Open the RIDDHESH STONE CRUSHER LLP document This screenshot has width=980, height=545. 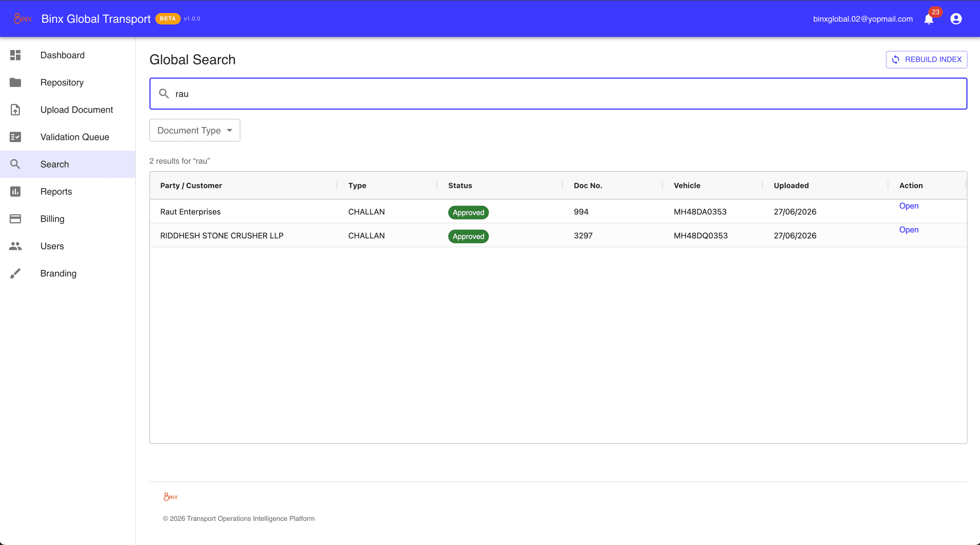909,230
